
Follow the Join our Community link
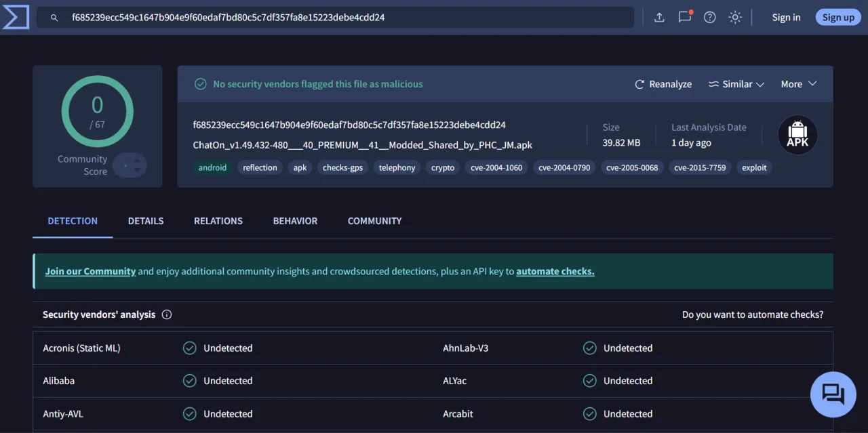click(90, 271)
